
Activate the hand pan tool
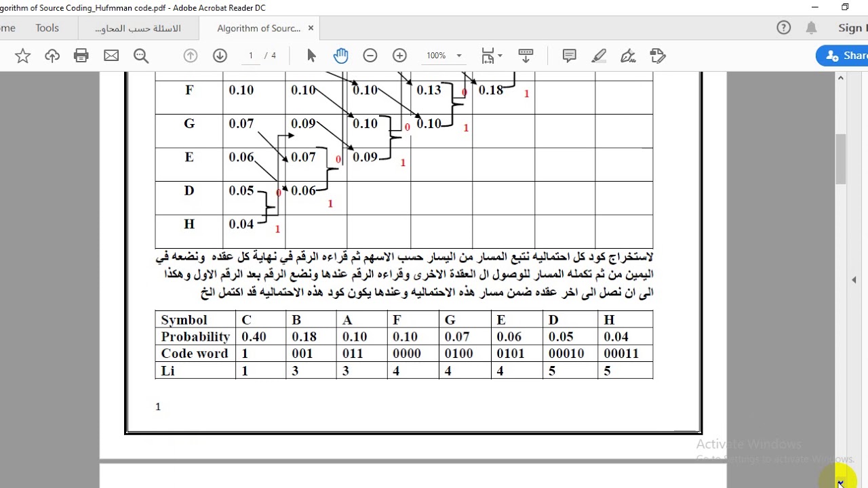coord(340,56)
